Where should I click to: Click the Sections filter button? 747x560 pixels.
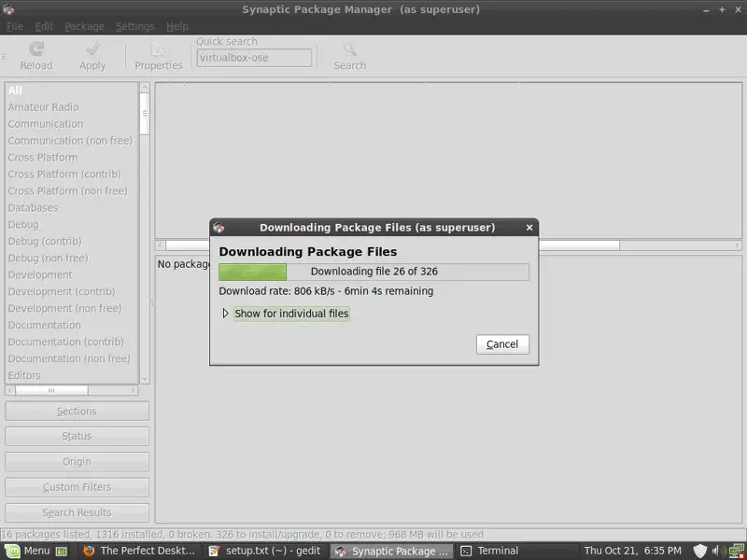(77, 411)
